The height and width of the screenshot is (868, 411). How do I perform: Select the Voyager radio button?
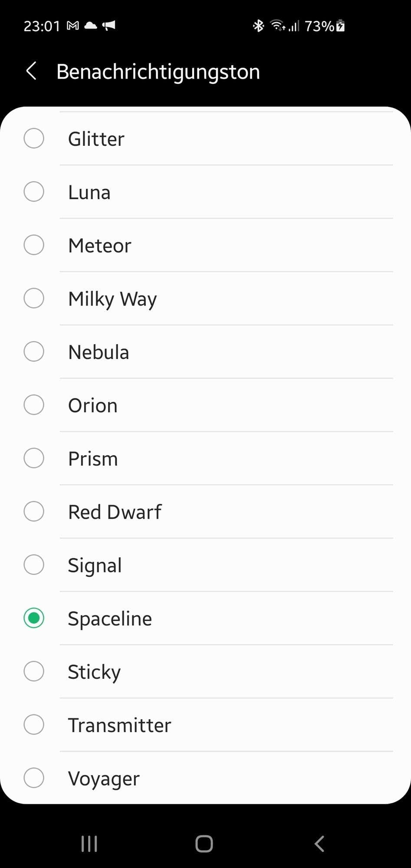[34, 778]
